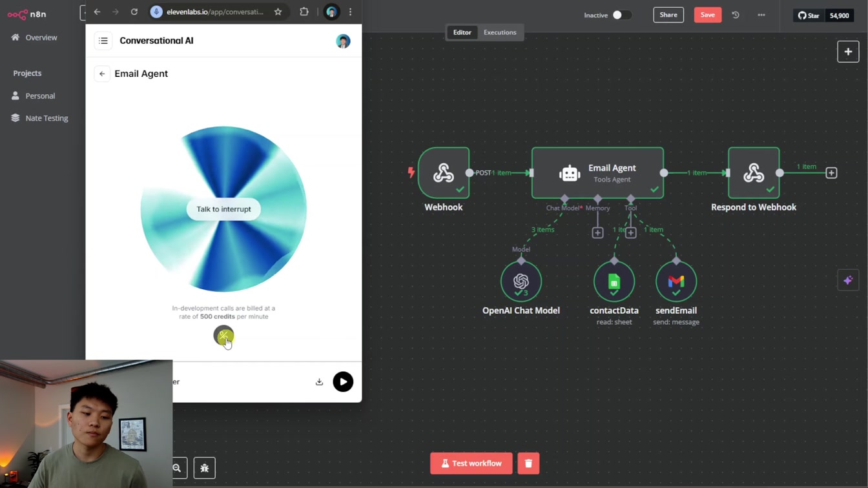This screenshot has width=868, height=488.
Task: Open the Personal project
Action: (x=33, y=96)
